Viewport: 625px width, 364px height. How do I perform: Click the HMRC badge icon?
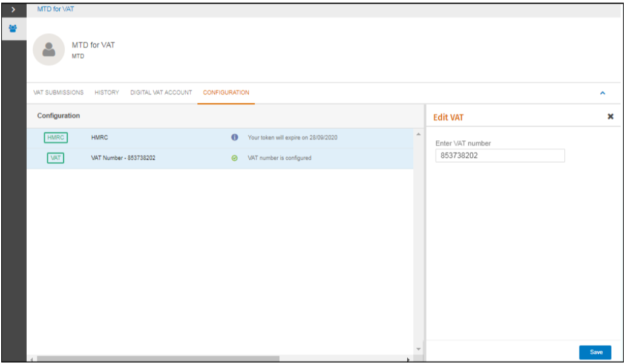click(x=56, y=137)
